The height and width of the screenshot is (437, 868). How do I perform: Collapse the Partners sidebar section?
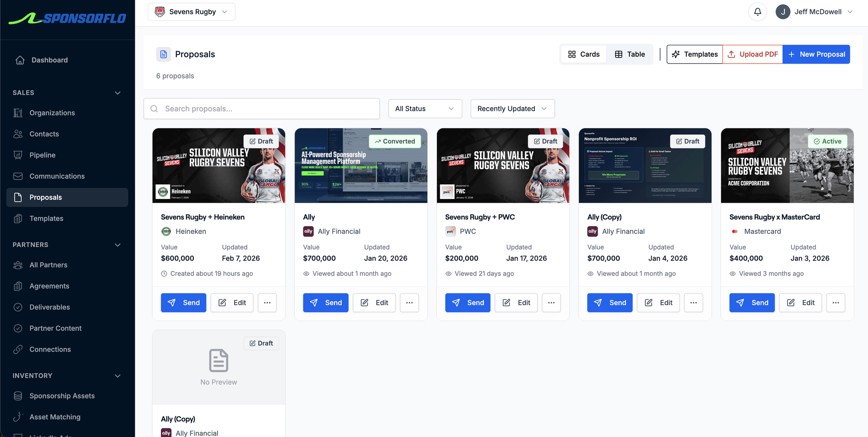118,245
